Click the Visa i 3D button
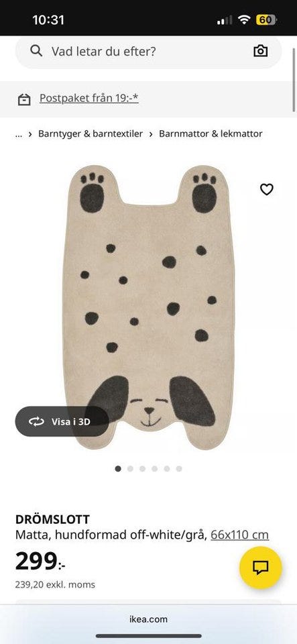This screenshot has width=297, height=644. (x=62, y=421)
